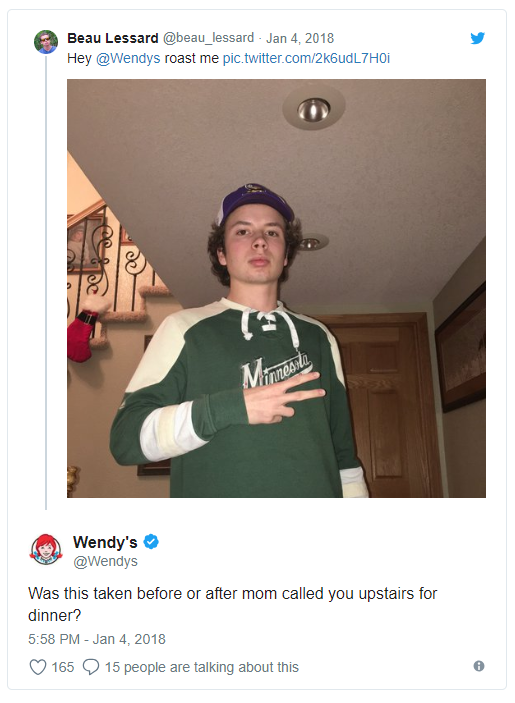The width and height of the screenshot is (515, 703).
Task: Click the @Wendys handle under the name
Action: [105, 561]
